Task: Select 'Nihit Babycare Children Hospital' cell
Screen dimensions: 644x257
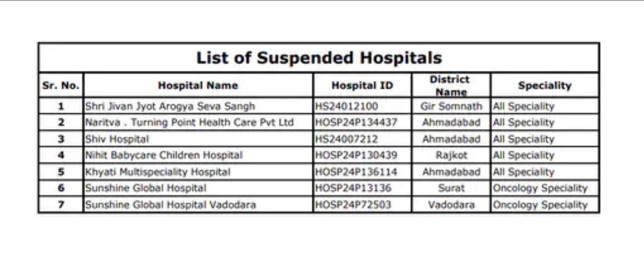Action: [198, 155]
